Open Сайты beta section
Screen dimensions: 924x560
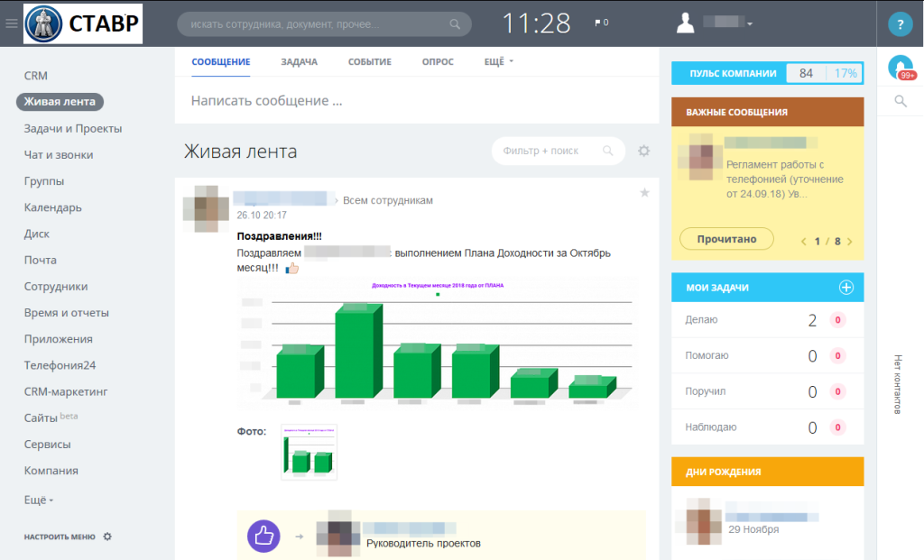(x=51, y=418)
